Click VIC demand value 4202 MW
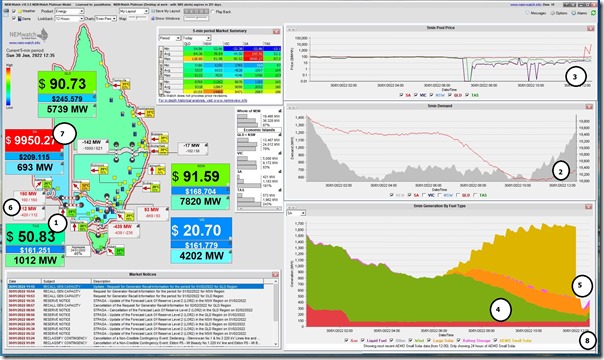The image size is (604, 360). click(201, 256)
